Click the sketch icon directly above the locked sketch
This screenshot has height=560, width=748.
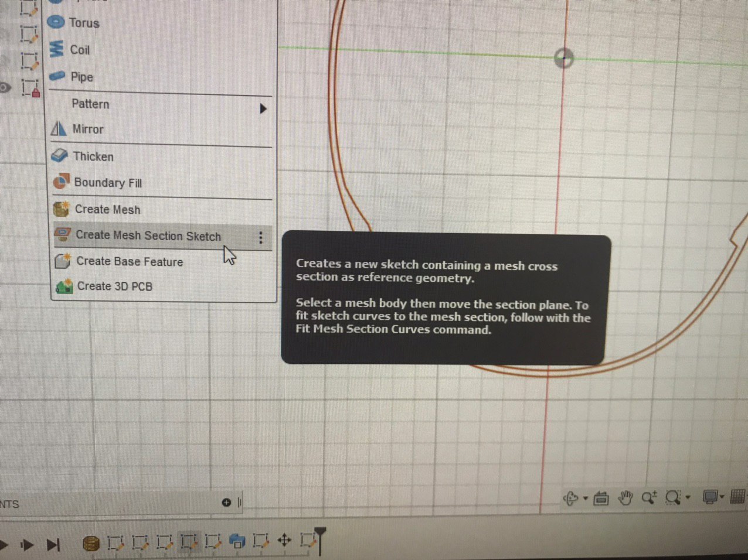(30, 61)
